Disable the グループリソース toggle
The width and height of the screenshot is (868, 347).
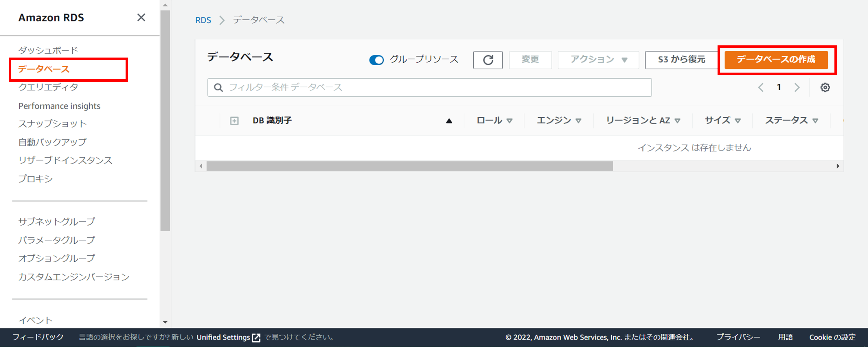click(x=376, y=60)
